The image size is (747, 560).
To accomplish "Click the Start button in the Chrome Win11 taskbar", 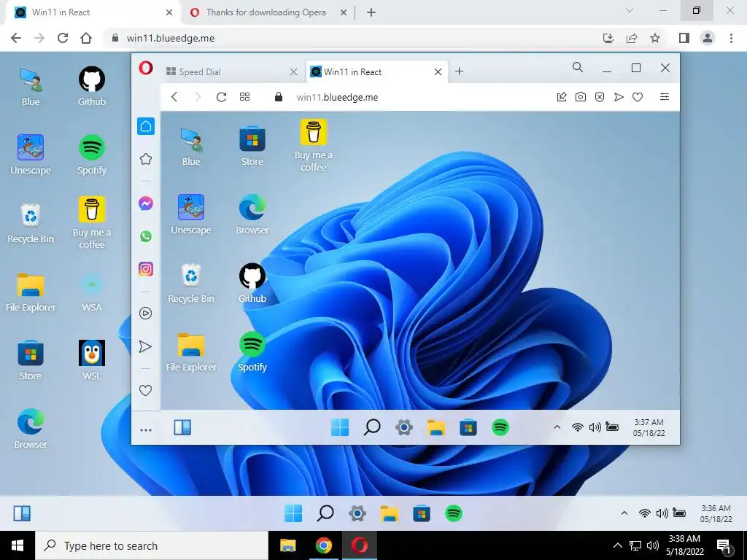I will pyautogui.click(x=293, y=513).
